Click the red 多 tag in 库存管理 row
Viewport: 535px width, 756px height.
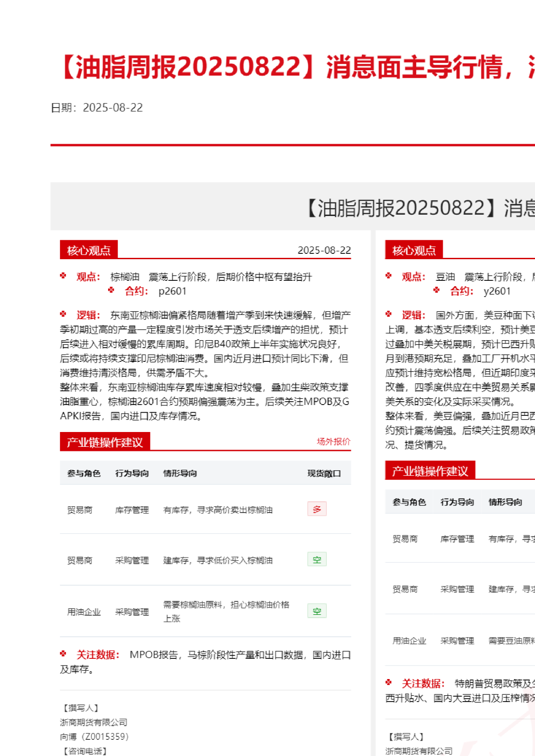click(x=317, y=509)
